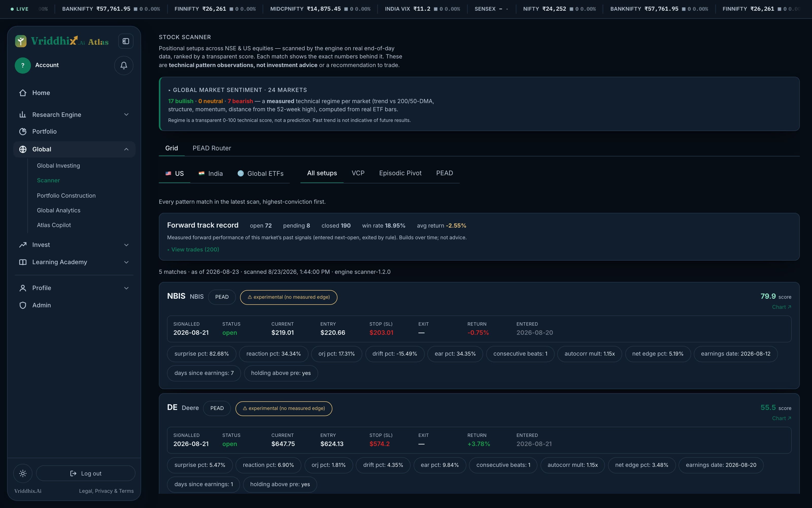Click PEAD tag on Deere card
Viewport: 812px width, 508px height.
pos(217,408)
